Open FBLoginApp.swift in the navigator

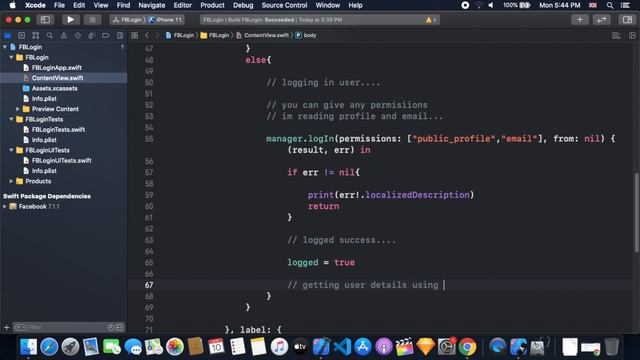click(57, 68)
